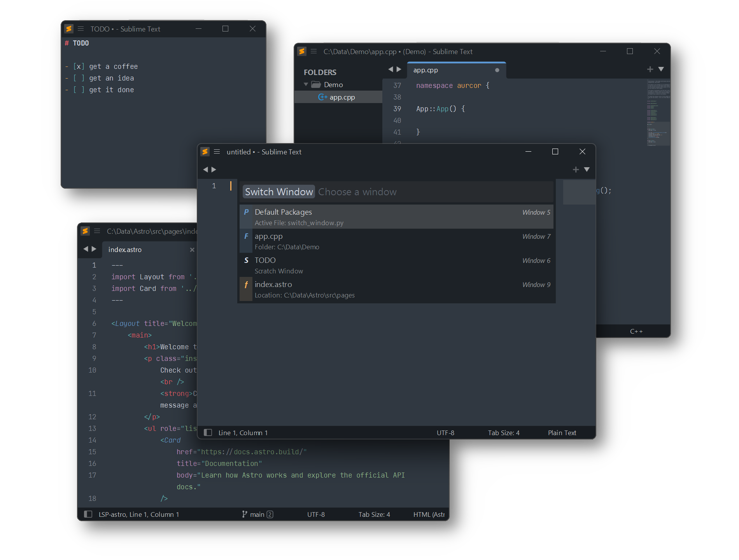Open Tab Size: 4 menu in untitled window
This screenshot has height=560, width=739.
coord(504,432)
